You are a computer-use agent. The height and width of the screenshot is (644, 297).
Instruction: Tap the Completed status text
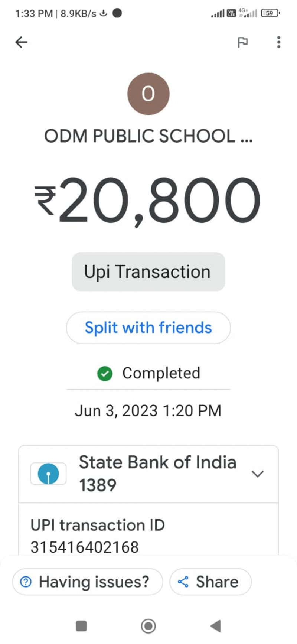[x=161, y=373]
